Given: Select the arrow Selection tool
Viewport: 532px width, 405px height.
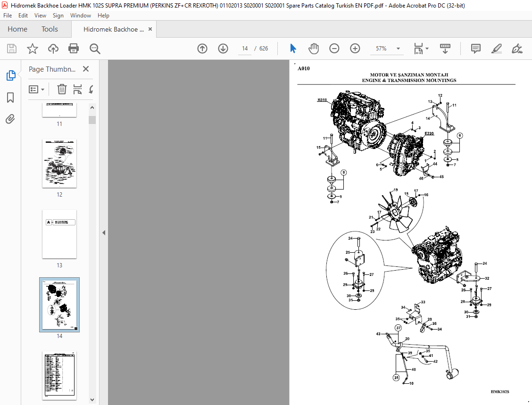Looking at the screenshot, I should [293, 49].
